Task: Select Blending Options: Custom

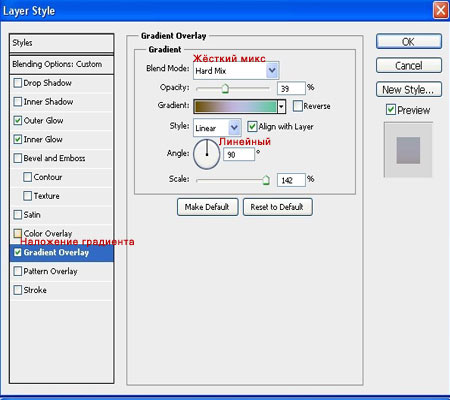Action: (x=62, y=64)
